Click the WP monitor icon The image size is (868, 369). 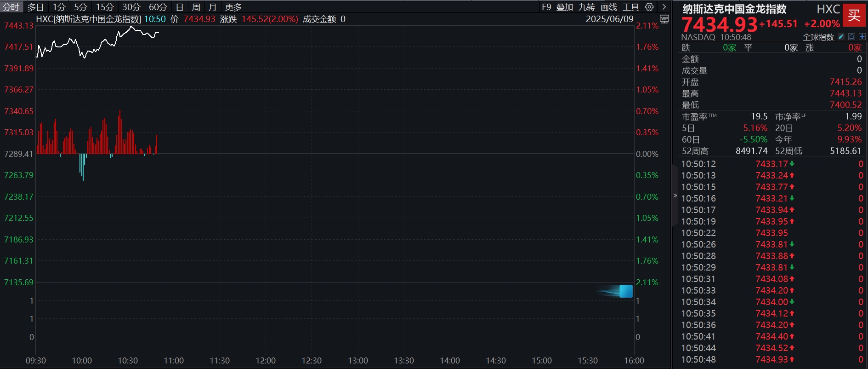664,19
